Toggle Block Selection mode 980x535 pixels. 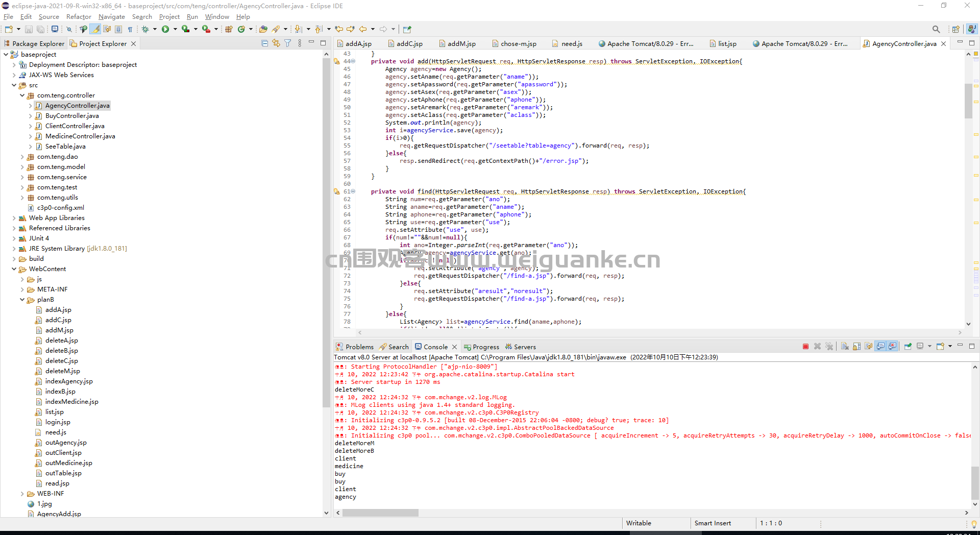click(118, 29)
